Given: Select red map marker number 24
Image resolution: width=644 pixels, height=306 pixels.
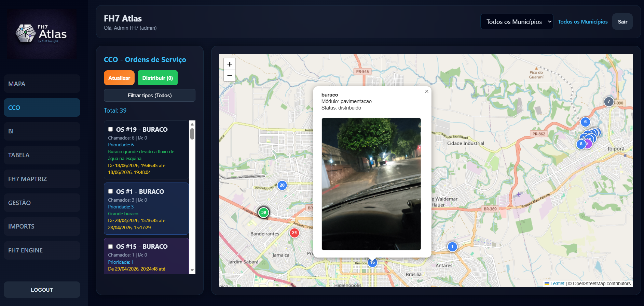Looking at the screenshot, I should pyautogui.click(x=294, y=233).
